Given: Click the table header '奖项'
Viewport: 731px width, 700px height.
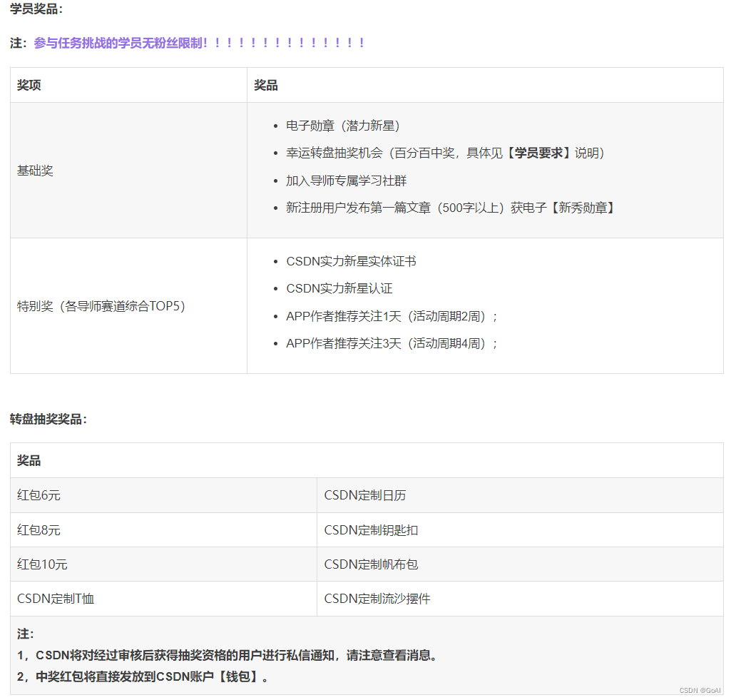Looking at the screenshot, I should pyautogui.click(x=29, y=85).
